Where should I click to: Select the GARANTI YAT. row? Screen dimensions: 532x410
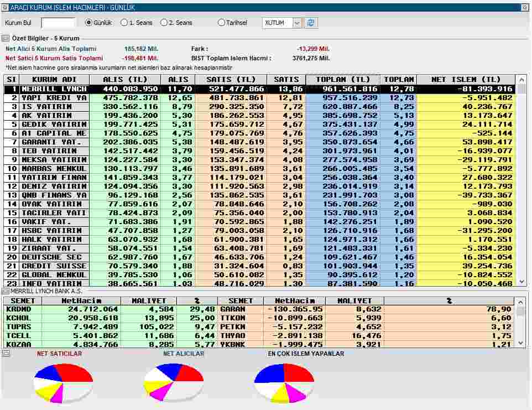(x=259, y=142)
